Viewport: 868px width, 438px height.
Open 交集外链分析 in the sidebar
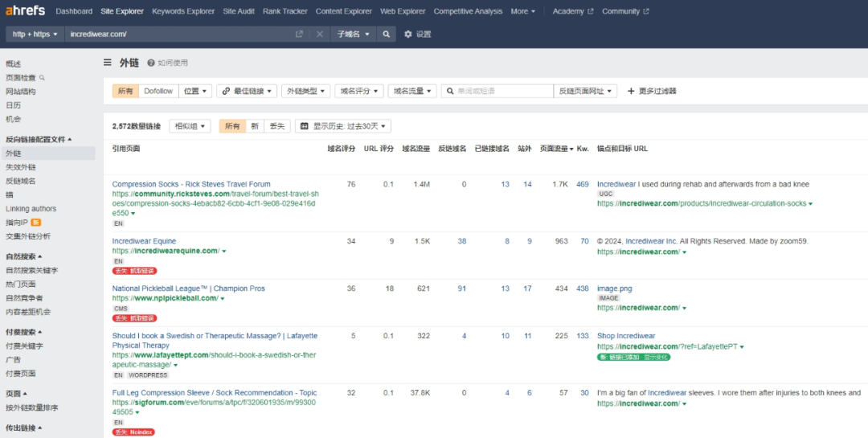(27, 236)
